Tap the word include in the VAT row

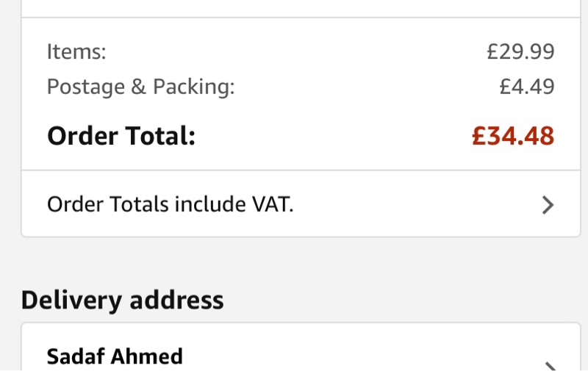point(206,204)
